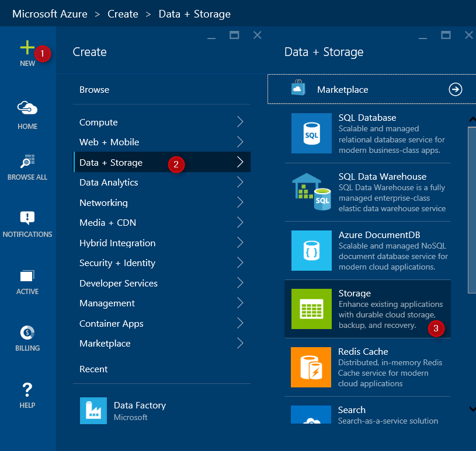Image resolution: width=476 pixels, height=451 pixels.
Task: Open the ACTIVE windows icon
Action: click(27, 276)
